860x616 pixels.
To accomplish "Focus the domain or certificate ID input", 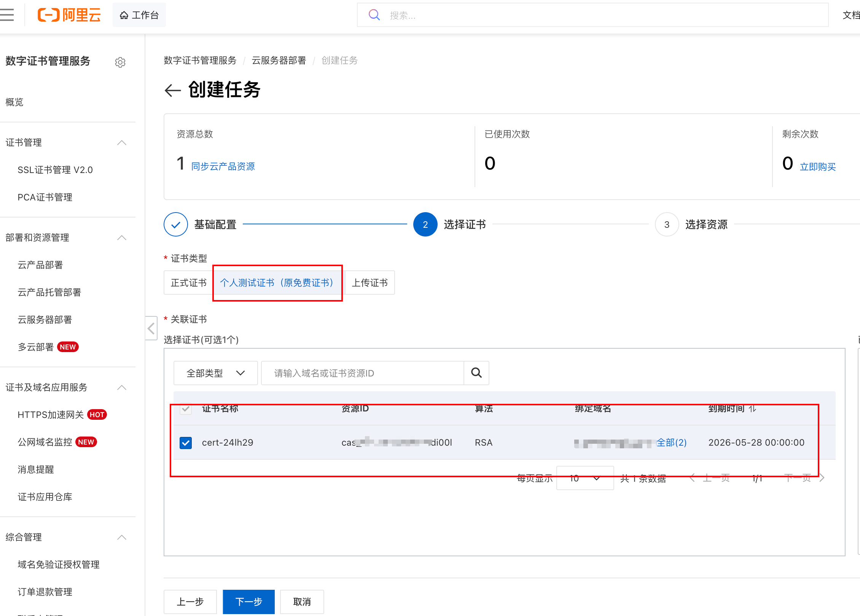I will (362, 373).
